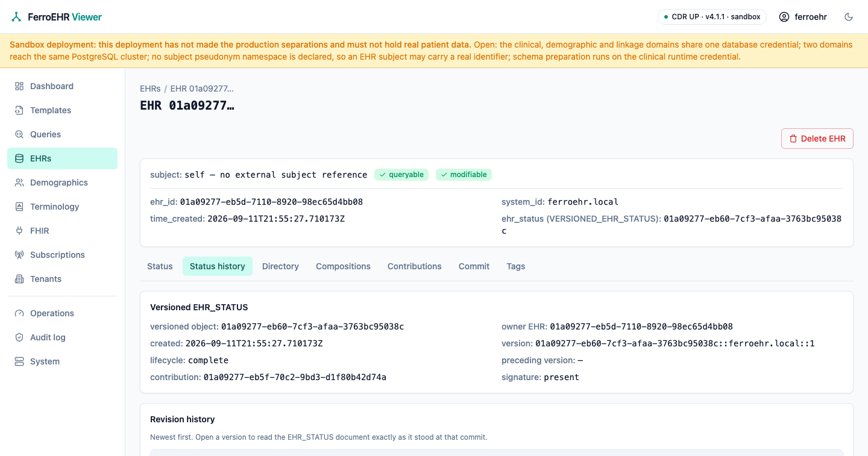
Task: Switch to the Directory tab
Action: [280, 266]
